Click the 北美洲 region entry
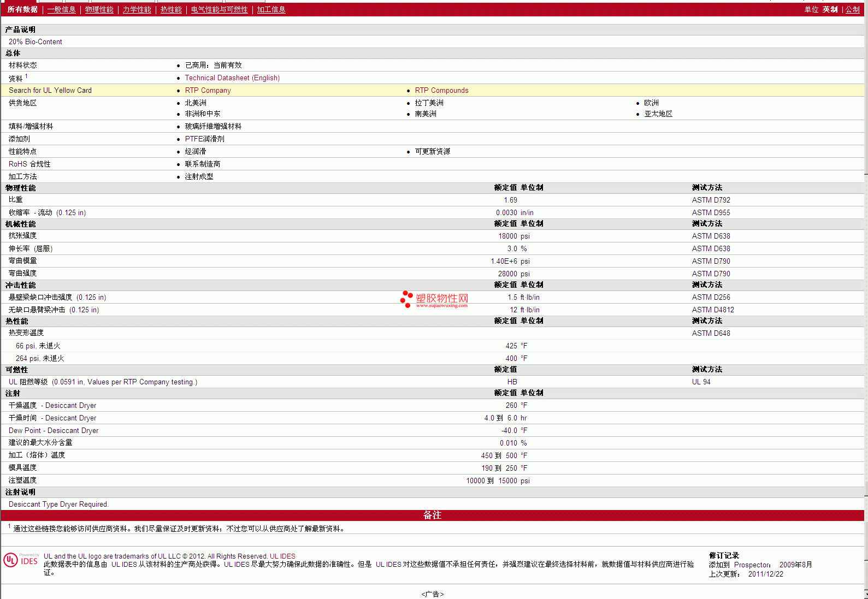The width and height of the screenshot is (868, 599). click(196, 103)
